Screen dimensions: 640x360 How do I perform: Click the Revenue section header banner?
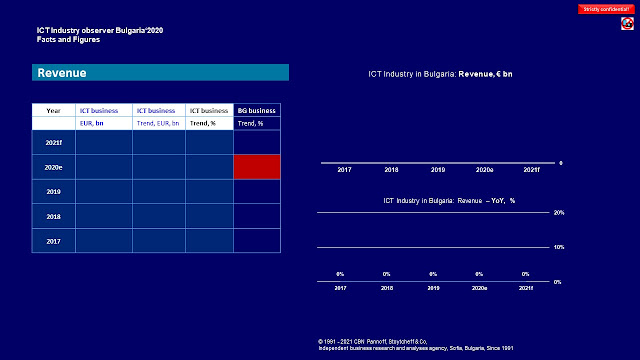click(160, 72)
